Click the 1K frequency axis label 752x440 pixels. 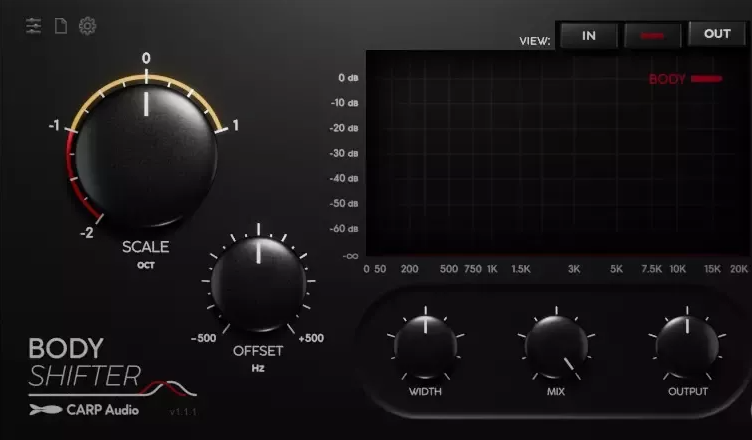tap(493, 269)
